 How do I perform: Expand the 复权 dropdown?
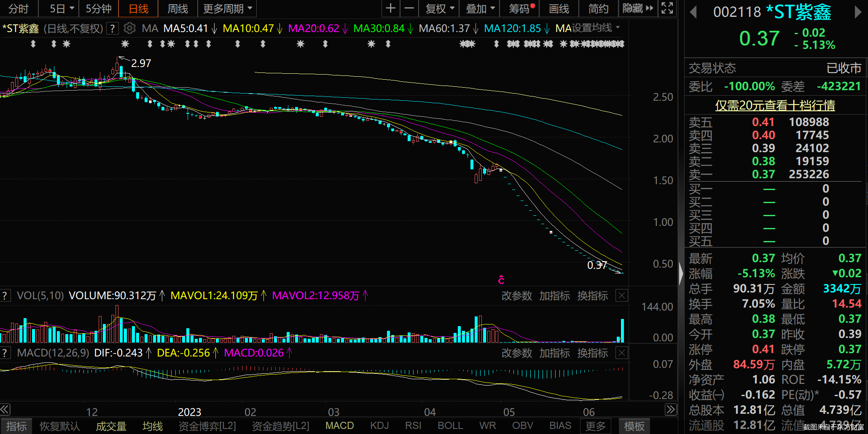click(440, 8)
